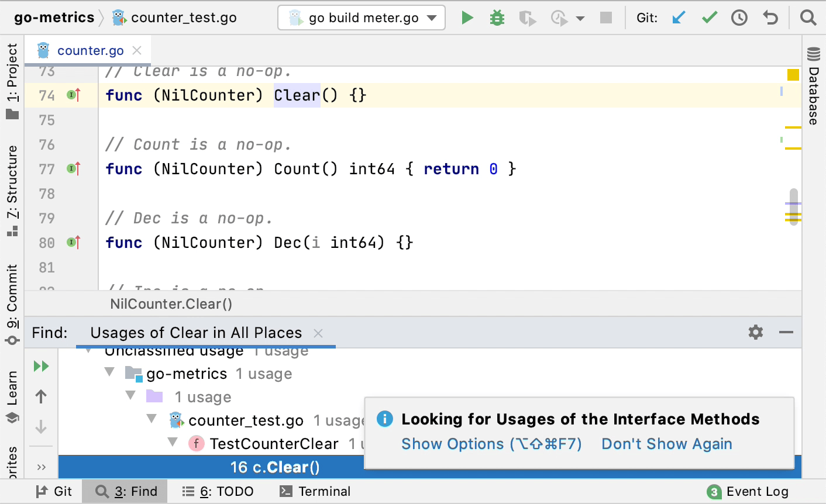Rerun find usages with double arrows
This screenshot has height=504, width=826.
tap(41, 366)
